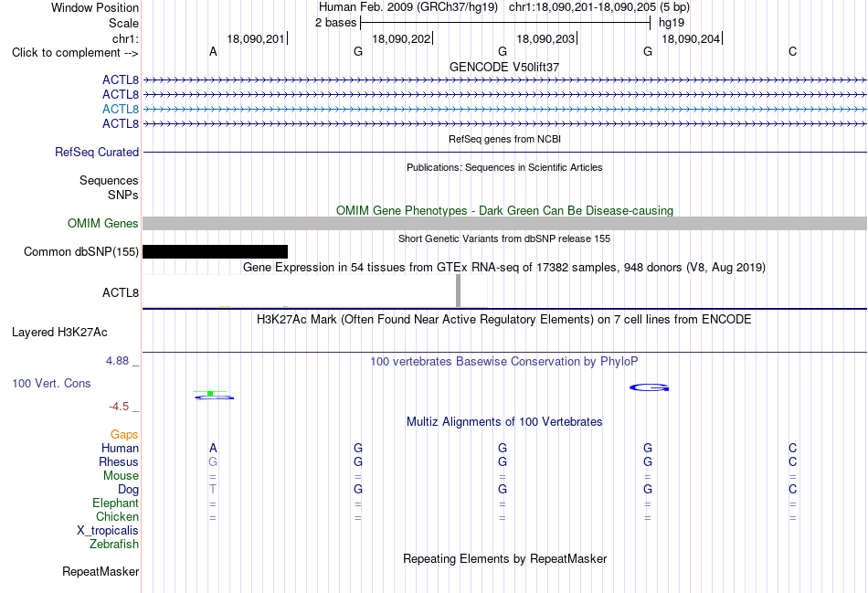The width and height of the screenshot is (868, 593).
Task: Click the H3K27Ac Mark track title
Action: 504,320
